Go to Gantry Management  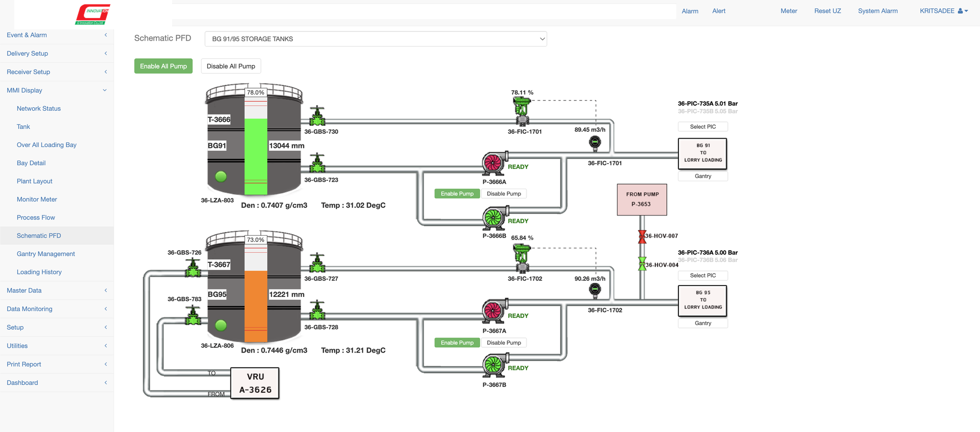46,254
